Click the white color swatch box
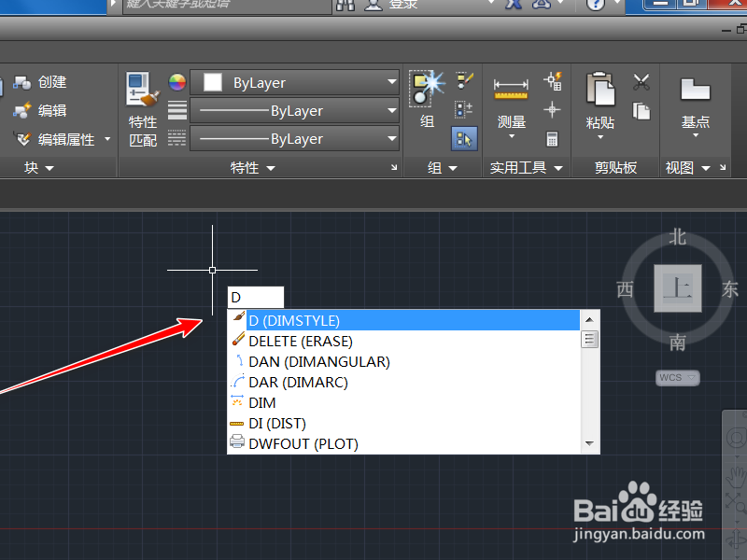Image resolution: width=747 pixels, height=560 pixels. [x=213, y=82]
